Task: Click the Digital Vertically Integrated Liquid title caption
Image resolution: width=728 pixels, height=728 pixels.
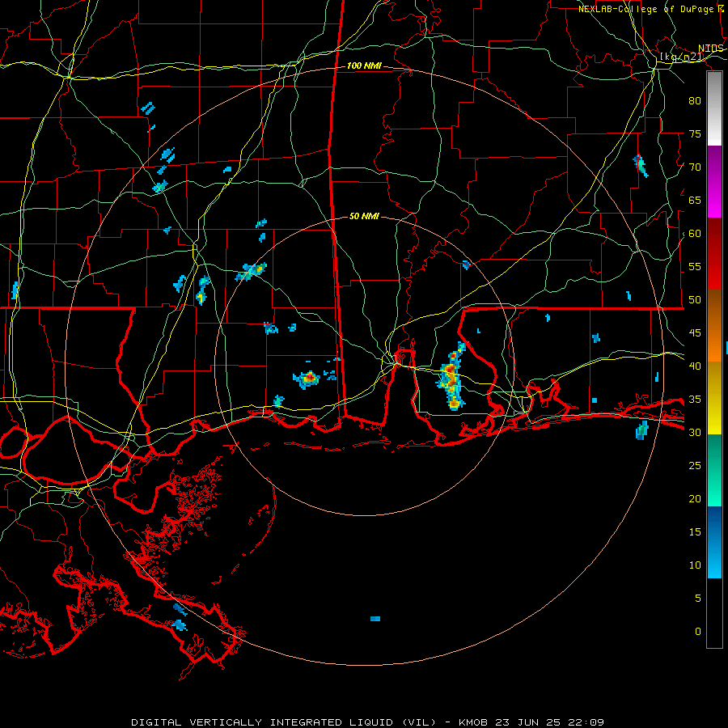Action: 367,722
